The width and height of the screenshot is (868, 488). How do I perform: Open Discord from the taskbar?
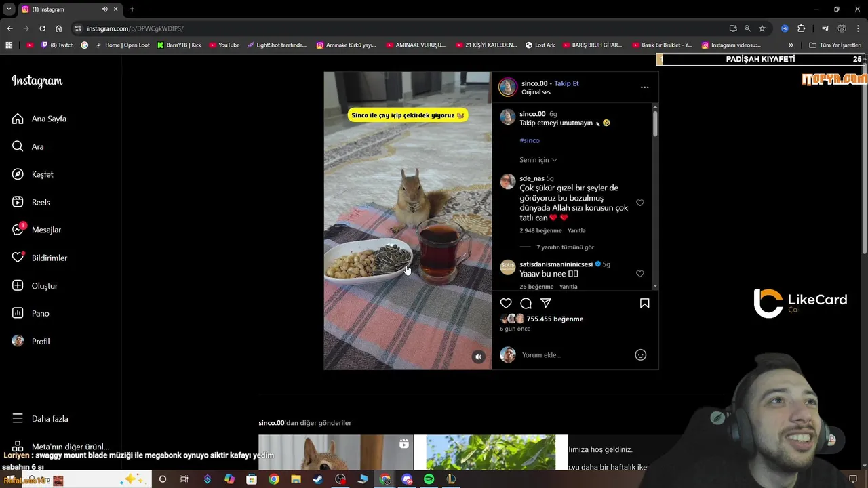pyautogui.click(x=407, y=479)
